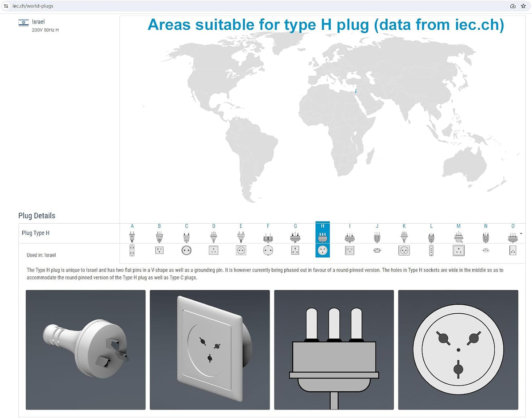Open the plug pins diagram image
This screenshot has height=418, width=532.
(334, 350)
